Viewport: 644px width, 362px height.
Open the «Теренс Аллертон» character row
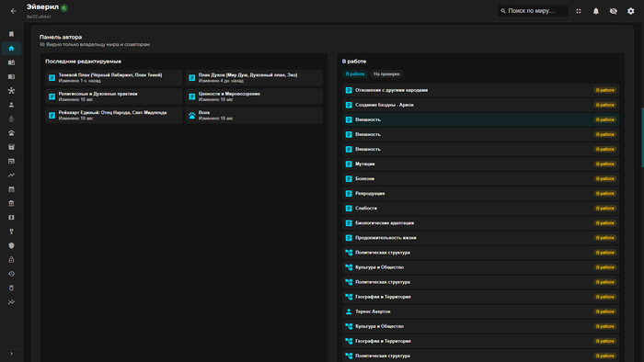[x=480, y=311]
